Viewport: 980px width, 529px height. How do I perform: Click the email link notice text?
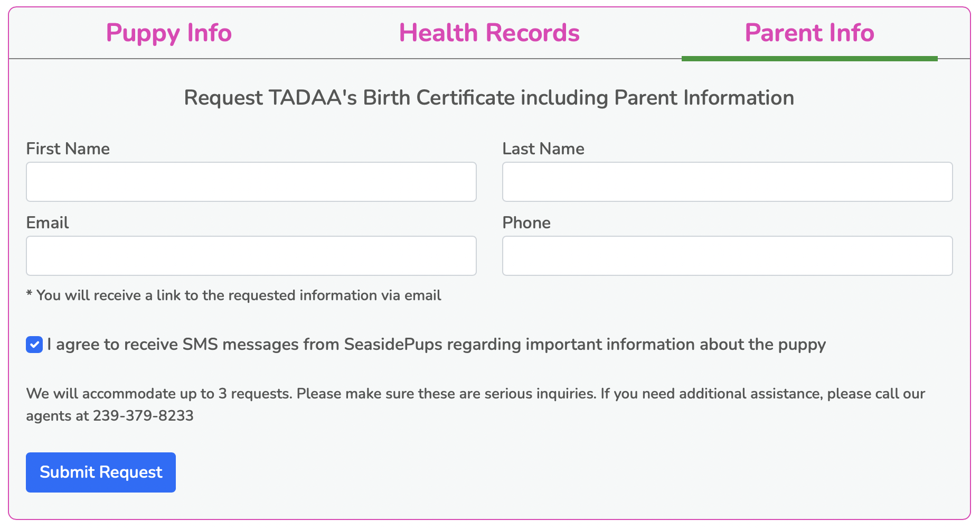coord(233,295)
